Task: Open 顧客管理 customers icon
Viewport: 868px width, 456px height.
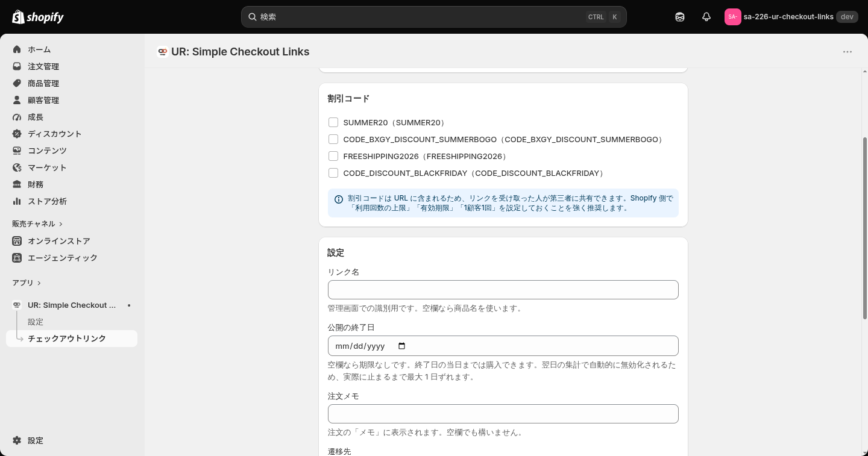Action: [17, 100]
